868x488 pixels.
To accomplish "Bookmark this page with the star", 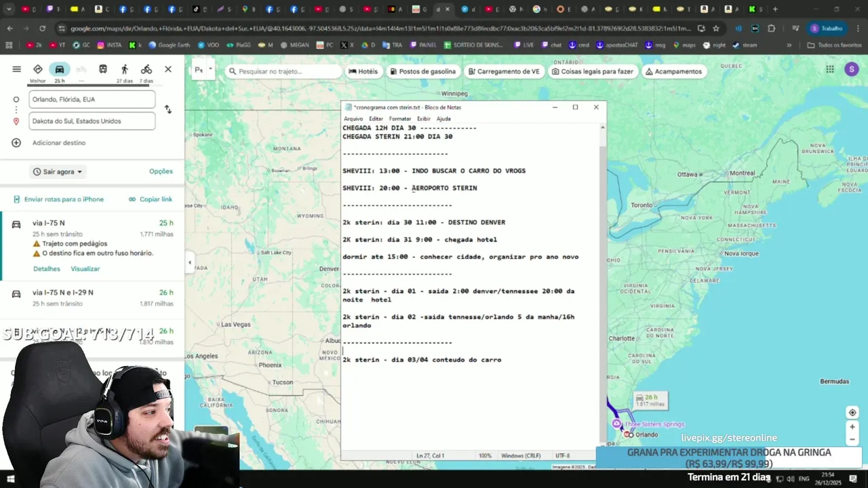I will (716, 28).
